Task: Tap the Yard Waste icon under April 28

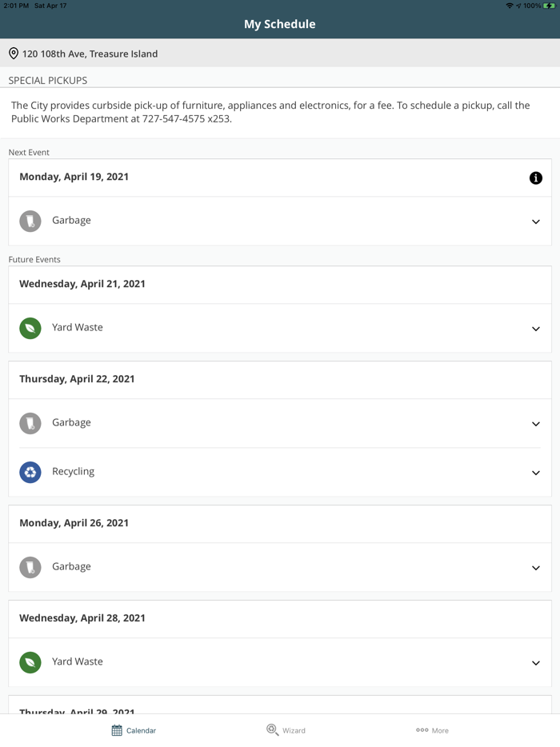Action: (30, 662)
